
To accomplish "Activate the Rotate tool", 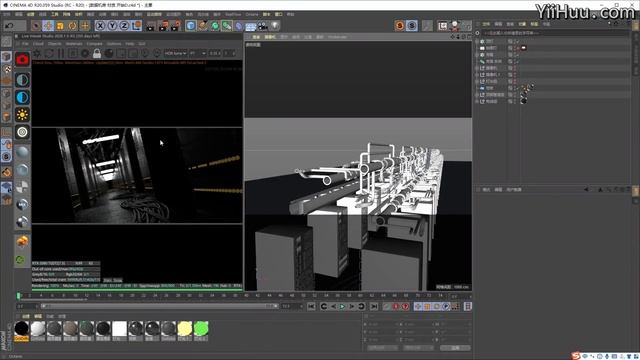I will click(x=73, y=26).
